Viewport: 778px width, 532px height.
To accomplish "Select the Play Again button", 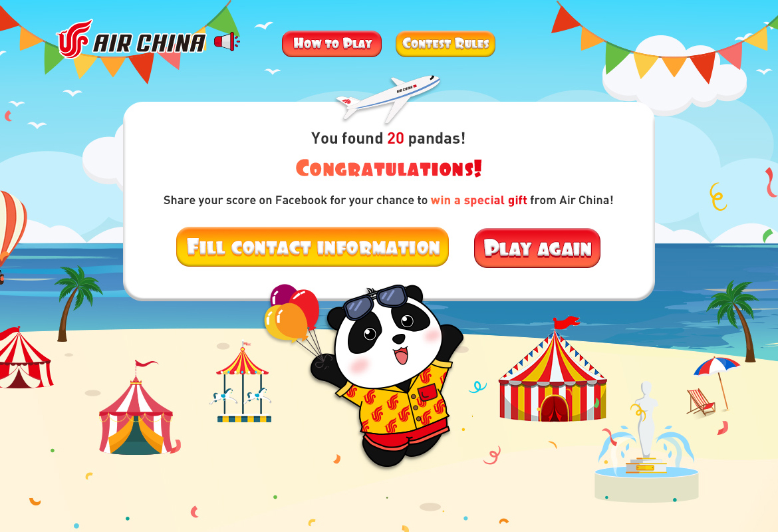I will pyautogui.click(x=537, y=247).
